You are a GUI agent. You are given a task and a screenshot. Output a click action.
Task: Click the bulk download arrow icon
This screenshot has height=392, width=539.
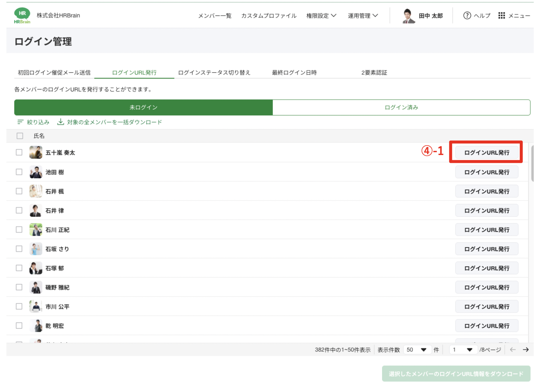click(x=61, y=122)
